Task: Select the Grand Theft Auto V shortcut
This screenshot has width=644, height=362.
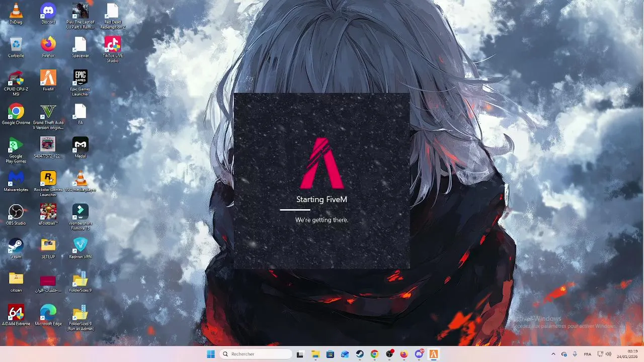Action: point(48,117)
